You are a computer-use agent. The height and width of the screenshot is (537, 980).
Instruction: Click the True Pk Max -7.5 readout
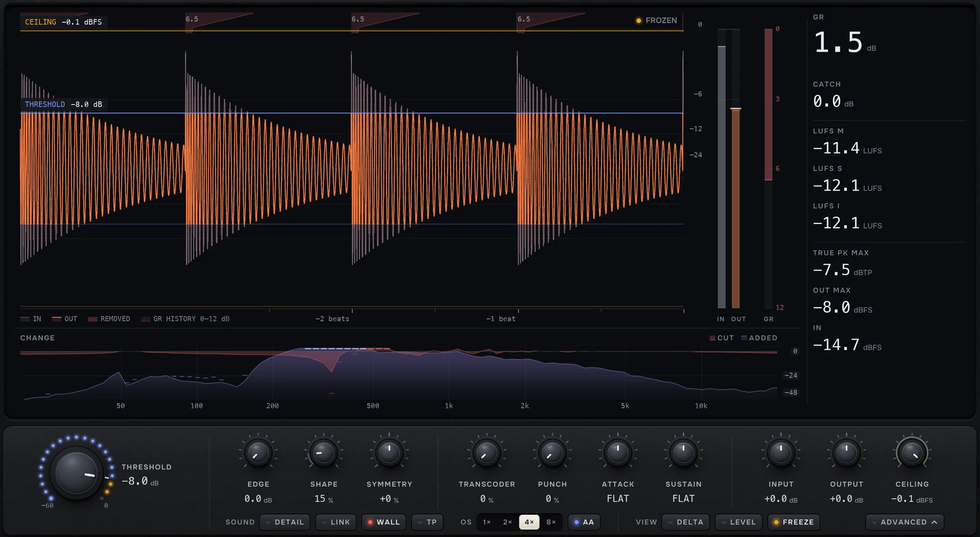point(842,270)
